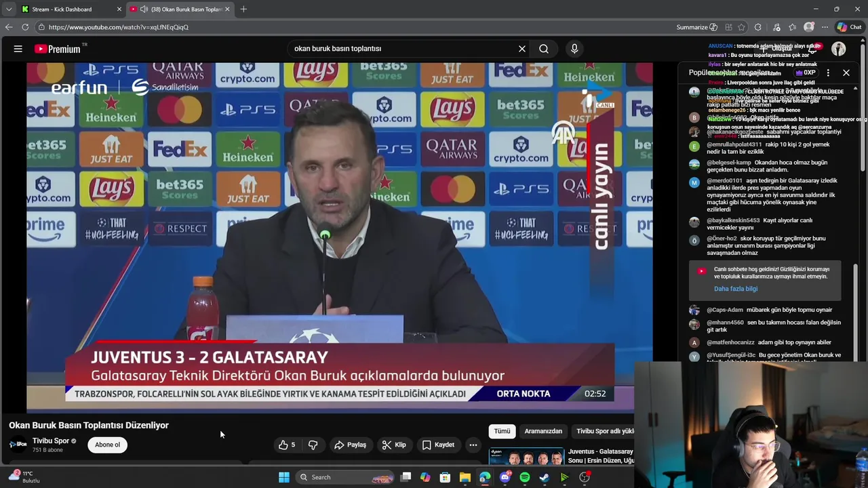Open media control music icon in toolbar
The width and height of the screenshot is (868, 488).
[x=776, y=27]
